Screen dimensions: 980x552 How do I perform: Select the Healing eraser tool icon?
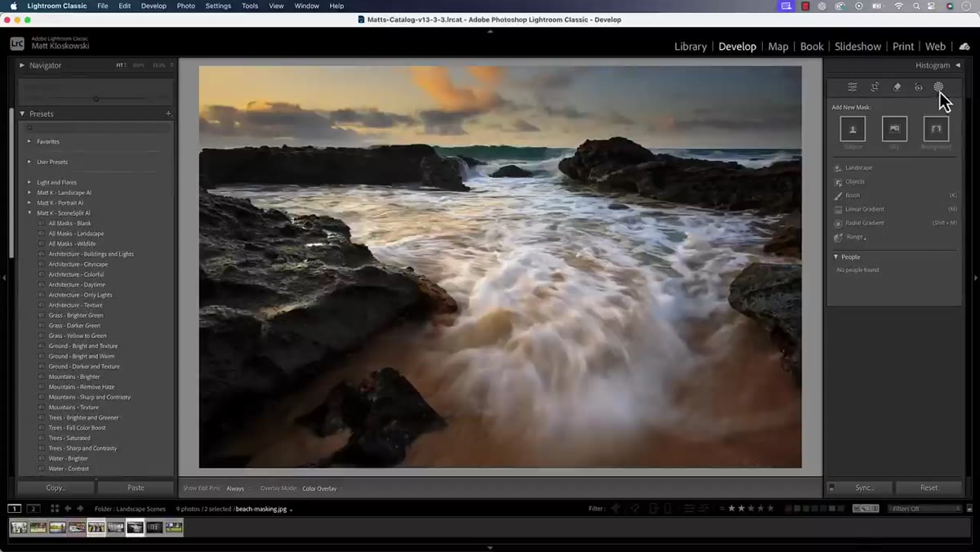pyautogui.click(x=897, y=87)
